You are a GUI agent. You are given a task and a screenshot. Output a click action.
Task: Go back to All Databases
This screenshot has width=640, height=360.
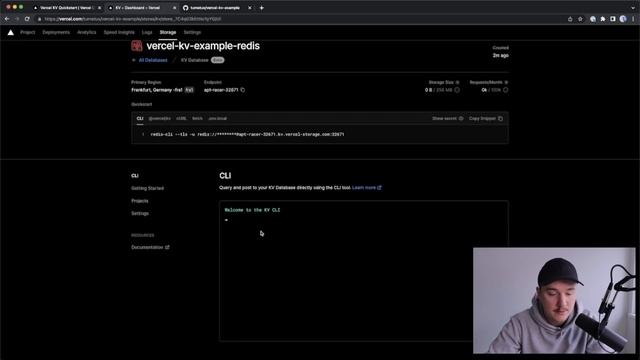pos(149,60)
